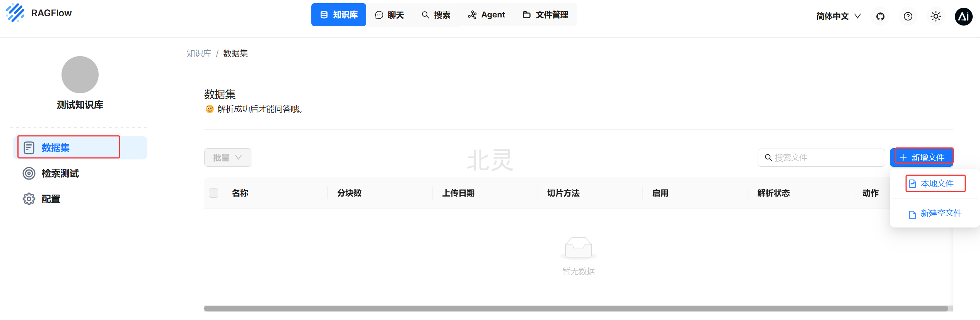Click the 聊天 chat bubble icon

tap(379, 15)
